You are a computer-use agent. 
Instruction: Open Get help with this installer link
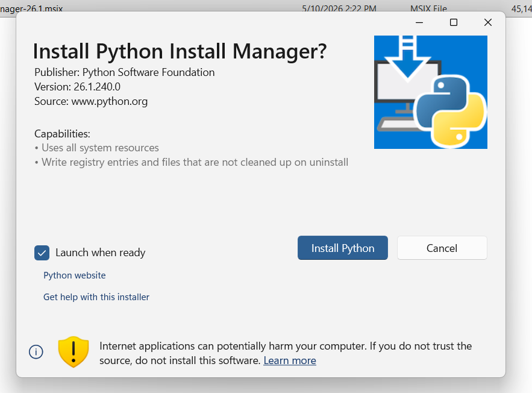click(x=96, y=297)
